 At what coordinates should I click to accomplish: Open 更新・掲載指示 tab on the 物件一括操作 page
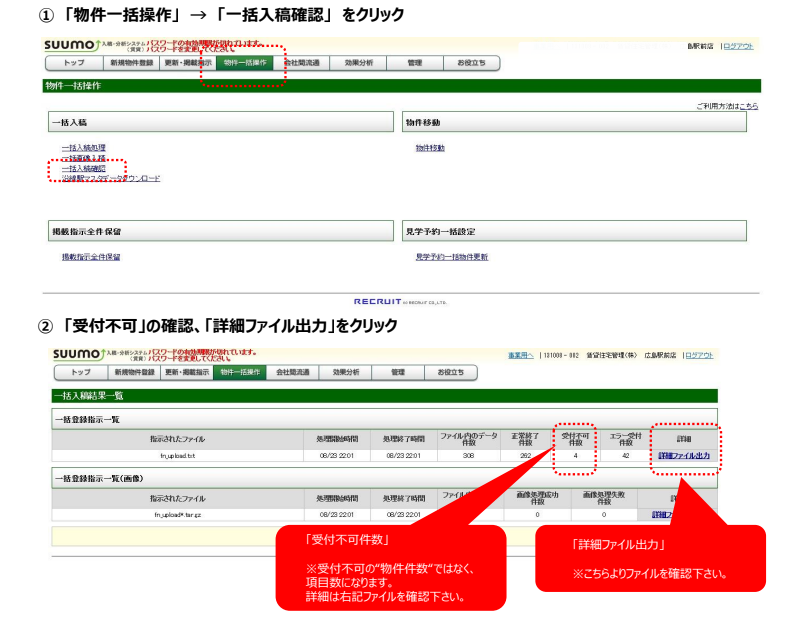pyautogui.click(x=188, y=63)
